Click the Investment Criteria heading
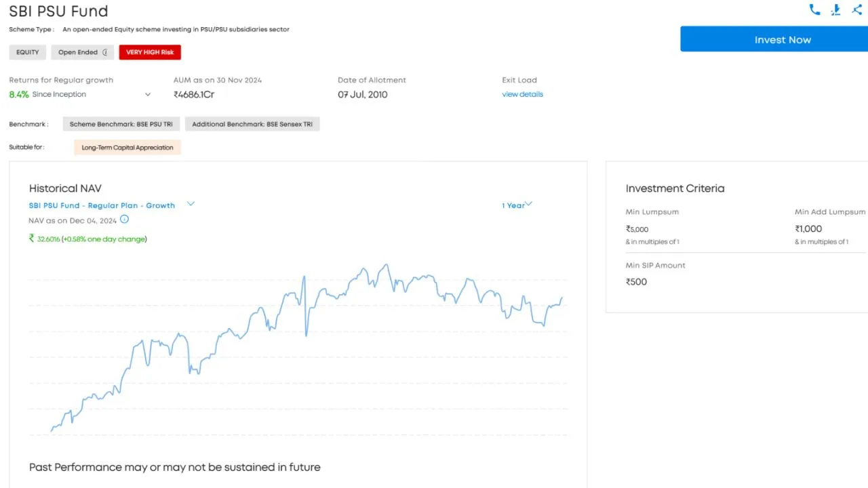This screenshot has width=868, height=488. [675, 188]
